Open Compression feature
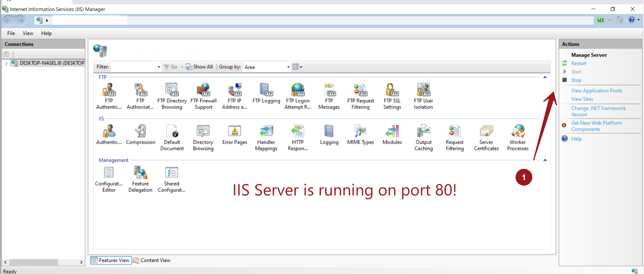 (x=141, y=135)
